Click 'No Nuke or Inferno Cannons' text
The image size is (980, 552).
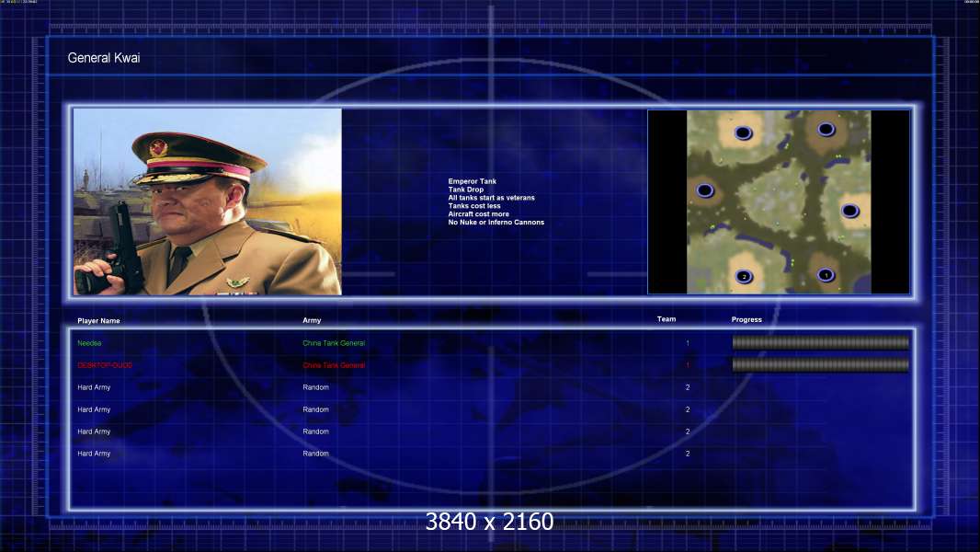(496, 222)
